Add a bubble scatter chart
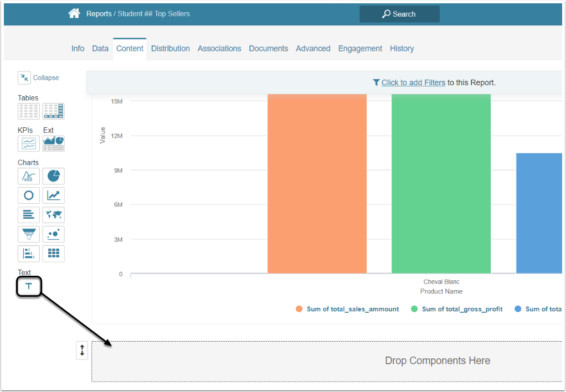 click(x=53, y=234)
